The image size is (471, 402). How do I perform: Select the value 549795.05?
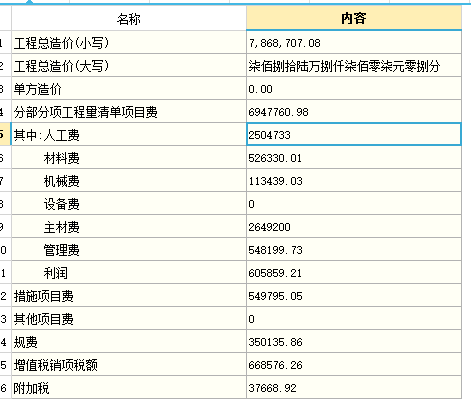click(x=354, y=295)
